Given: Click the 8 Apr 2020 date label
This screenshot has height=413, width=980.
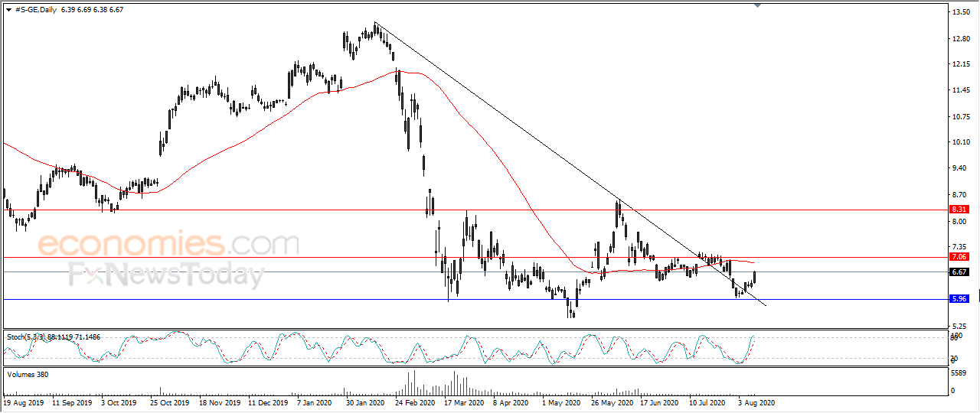Looking at the screenshot, I should coord(511,402).
